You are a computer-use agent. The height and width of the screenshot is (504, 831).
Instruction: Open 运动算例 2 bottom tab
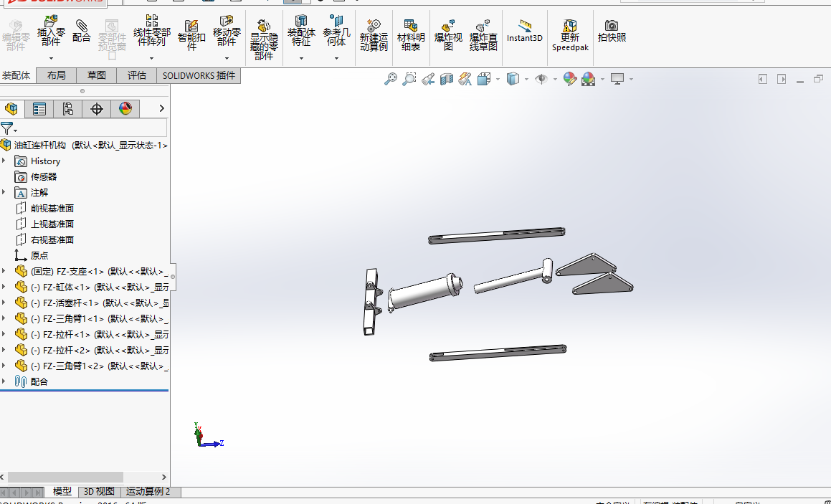coord(148,492)
